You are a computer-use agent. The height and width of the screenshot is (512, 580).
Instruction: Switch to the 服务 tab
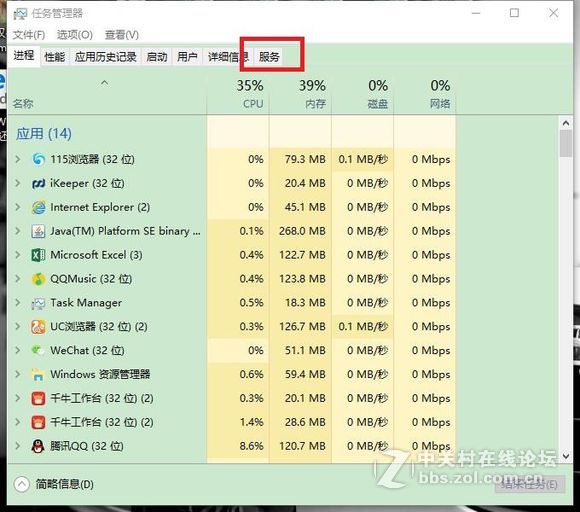269,57
